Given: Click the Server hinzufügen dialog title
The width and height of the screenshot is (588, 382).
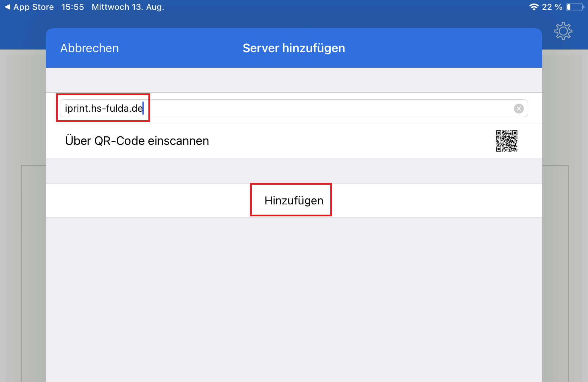Looking at the screenshot, I should [294, 48].
